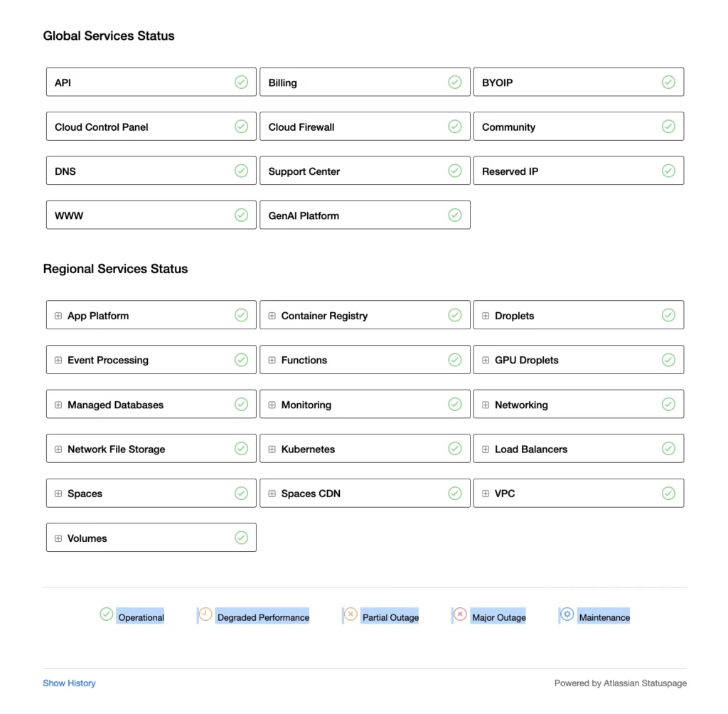Screen dimensions: 728x714
Task: Expand the Droplets service group
Action: coord(484,315)
